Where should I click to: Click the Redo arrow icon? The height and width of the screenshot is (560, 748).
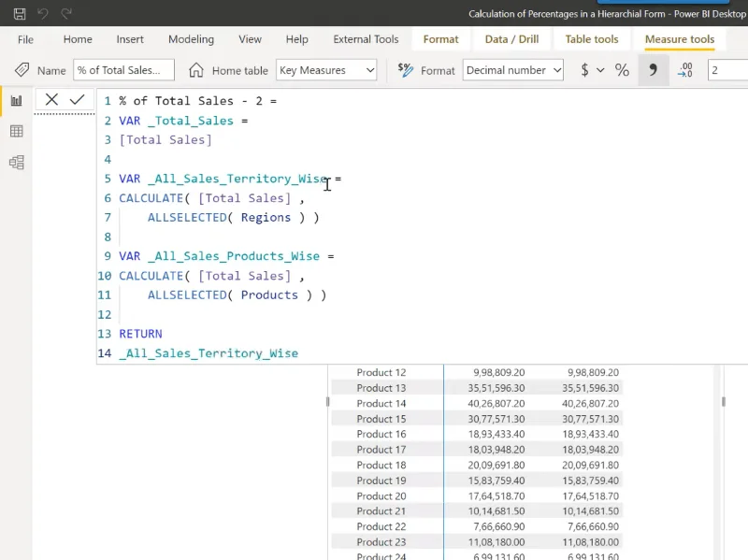(66, 13)
